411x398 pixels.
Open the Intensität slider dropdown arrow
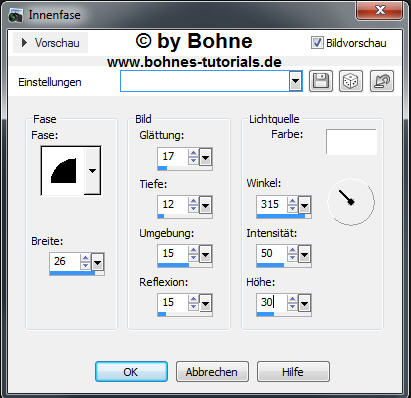coord(304,255)
